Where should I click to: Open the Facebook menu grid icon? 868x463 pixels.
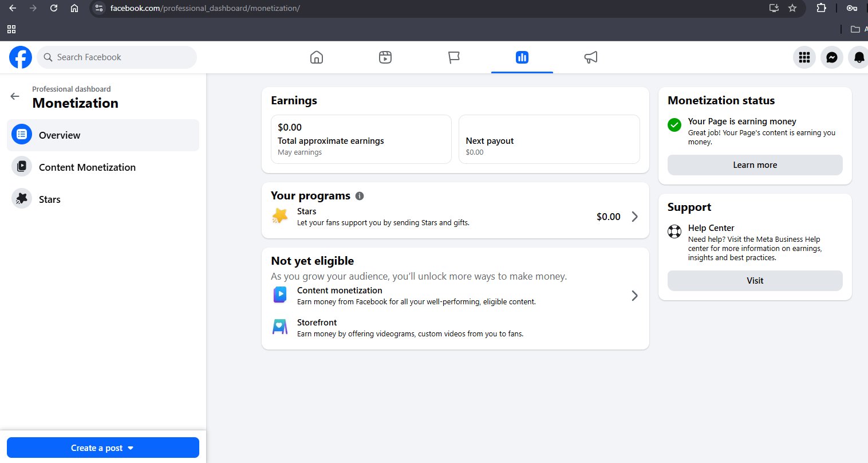coord(804,57)
